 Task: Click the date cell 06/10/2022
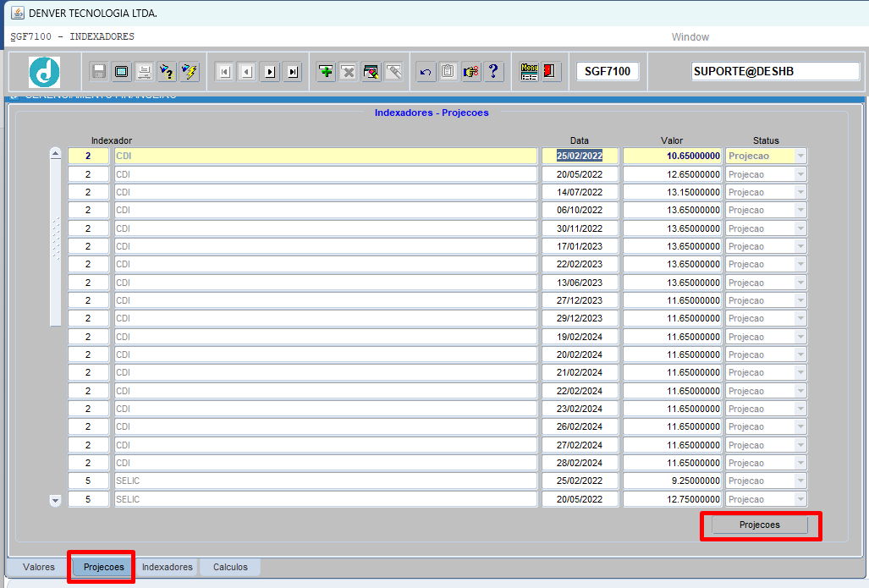580,210
